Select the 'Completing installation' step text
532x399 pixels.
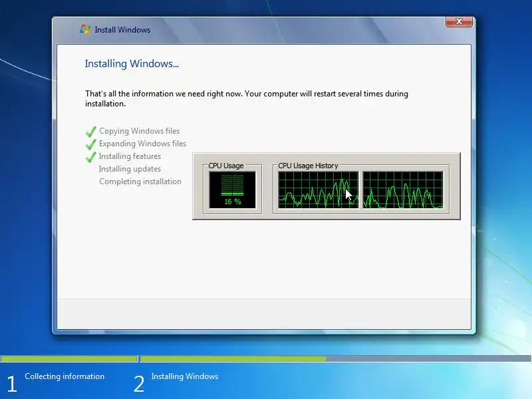pos(140,182)
